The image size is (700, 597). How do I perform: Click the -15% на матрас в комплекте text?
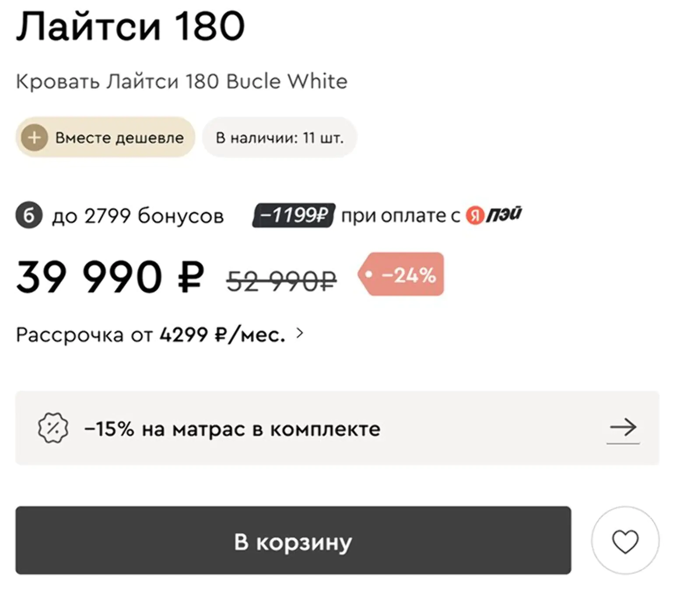[x=232, y=429]
